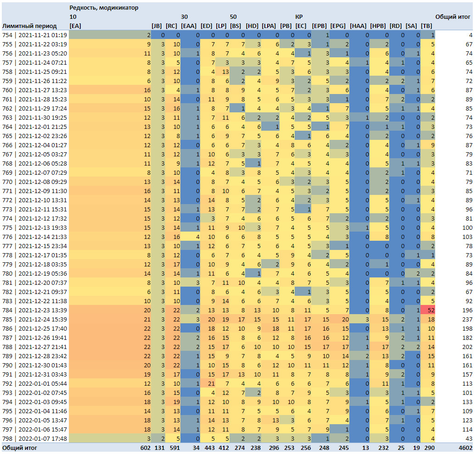The height and width of the screenshot is (454, 476).
Task: Click the [EC] column header
Action: click(301, 26)
